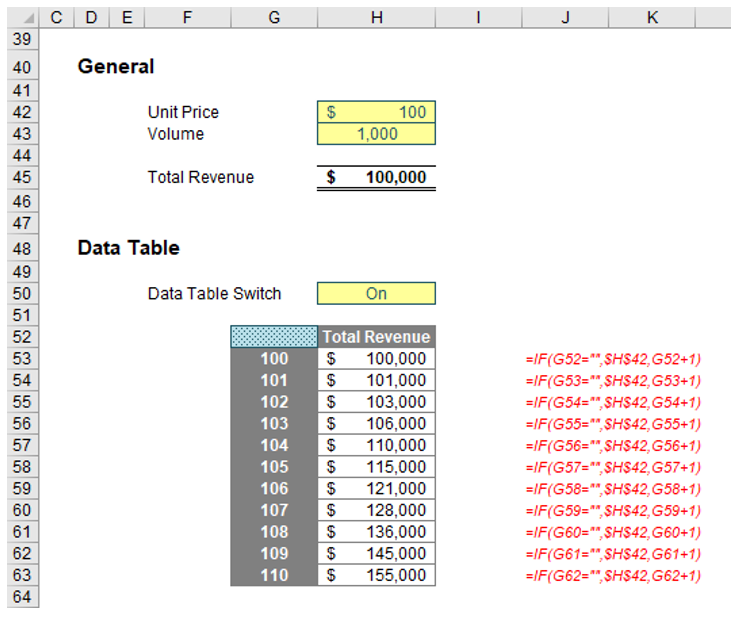Select row 39 header

click(x=23, y=39)
